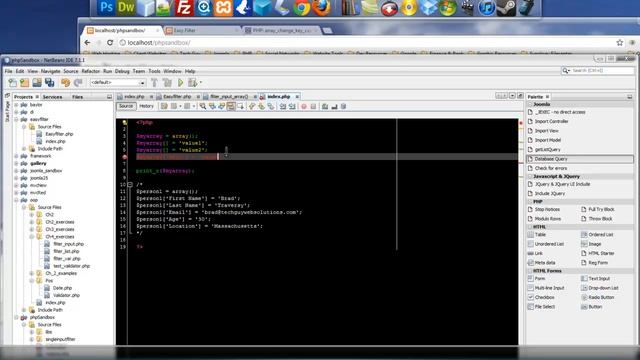Click the Clean and Build icon

pos(167,83)
